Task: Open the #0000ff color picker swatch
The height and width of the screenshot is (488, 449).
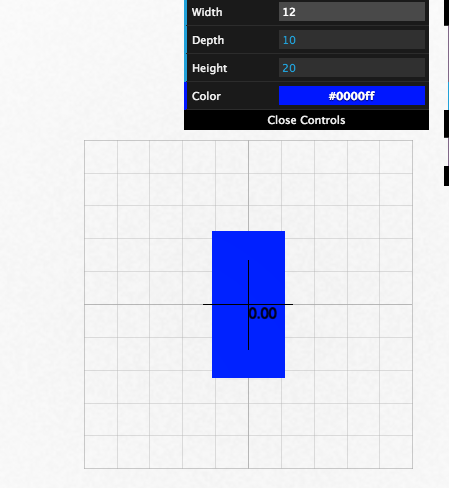Action: [352, 96]
